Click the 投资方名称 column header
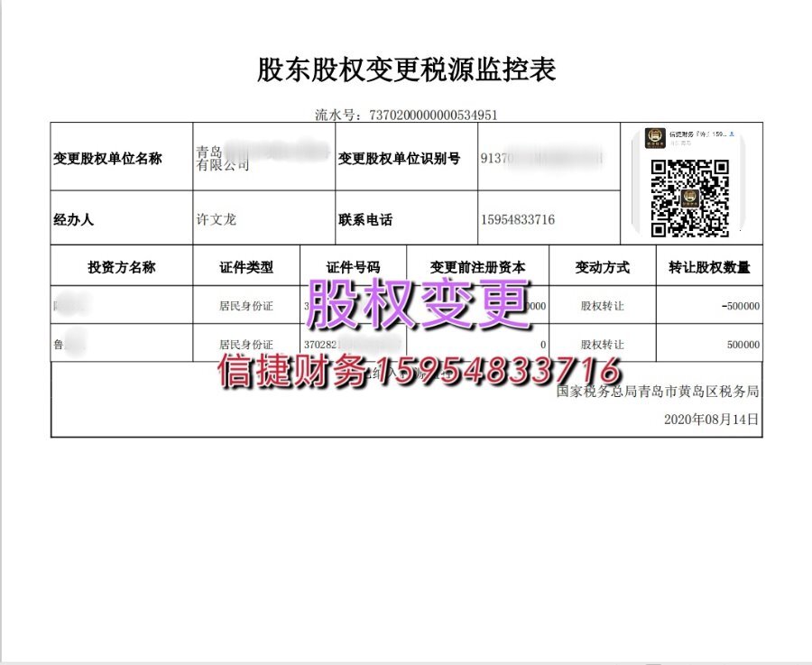The height and width of the screenshot is (665, 812). pyautogui.click(x=122, y=267)
